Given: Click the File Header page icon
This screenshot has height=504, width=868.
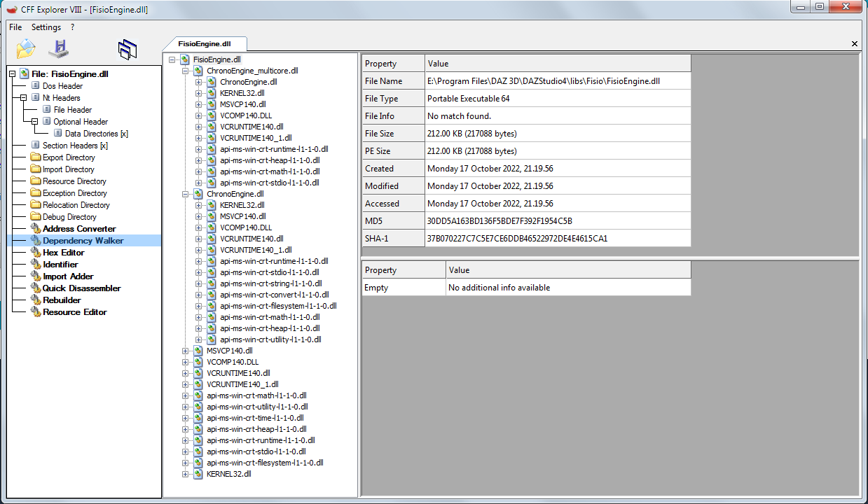Looking at the screenshot, I should (x=47, y=109).
